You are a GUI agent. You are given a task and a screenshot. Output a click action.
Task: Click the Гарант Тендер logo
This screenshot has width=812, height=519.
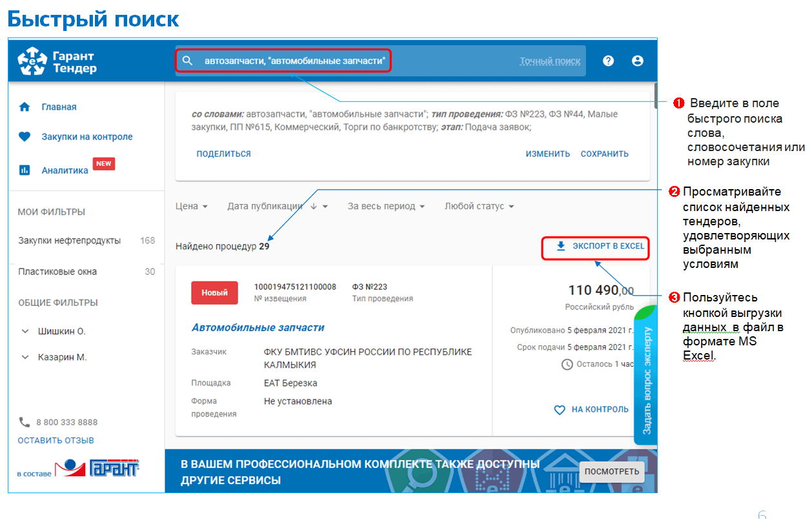(x=57, y=61)
